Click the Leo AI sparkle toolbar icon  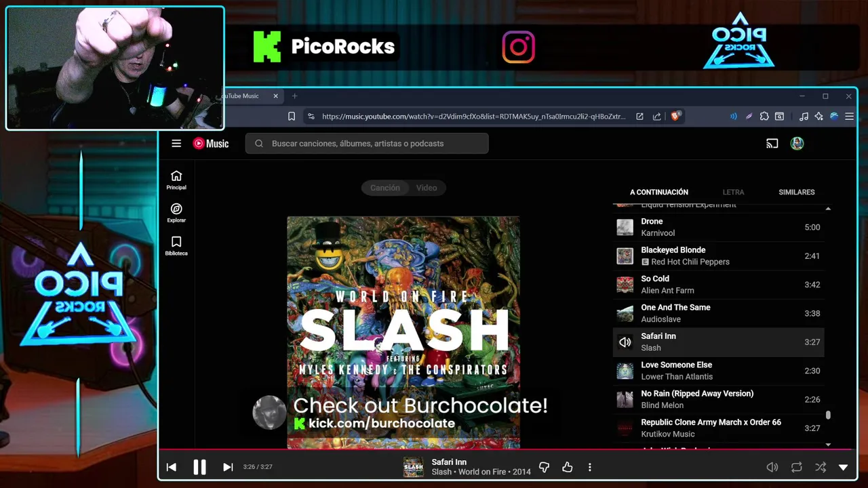(x=819, y=117)
